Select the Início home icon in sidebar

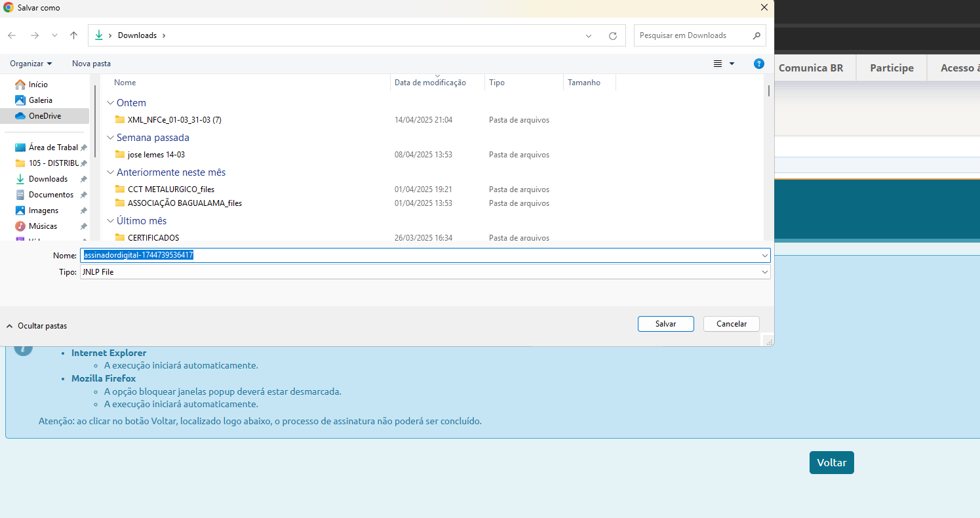[20, 85]
